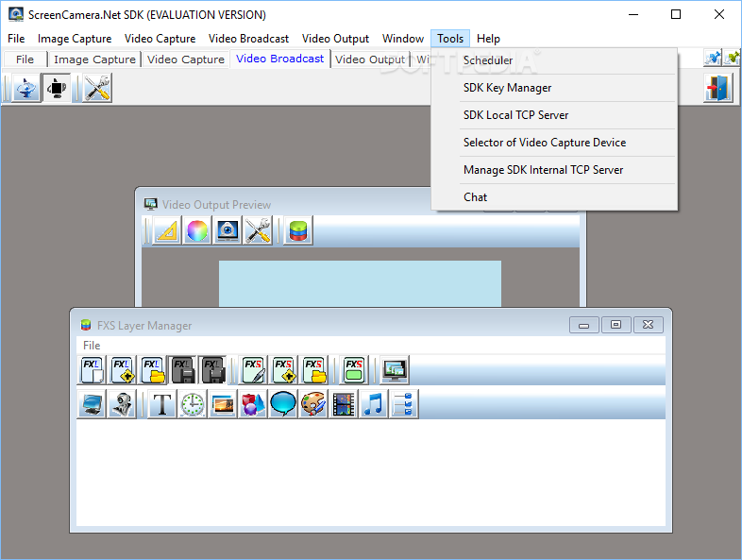Select the Video Broadcast tab
Viewport: 742px width, 560px height.
pyautogui.click(x=279, y=59)
